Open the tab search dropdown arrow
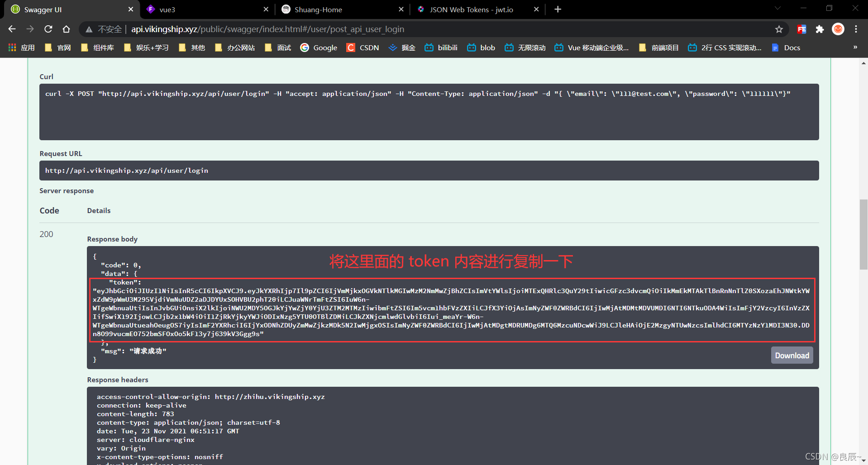This screenshot has width=868, height=465. click(x=777, y=8)
